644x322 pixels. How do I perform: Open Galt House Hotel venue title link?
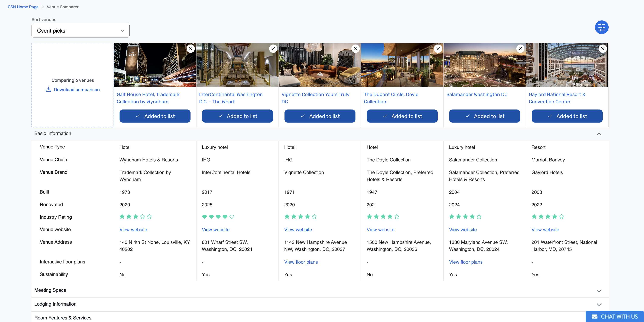click(148, 98)
